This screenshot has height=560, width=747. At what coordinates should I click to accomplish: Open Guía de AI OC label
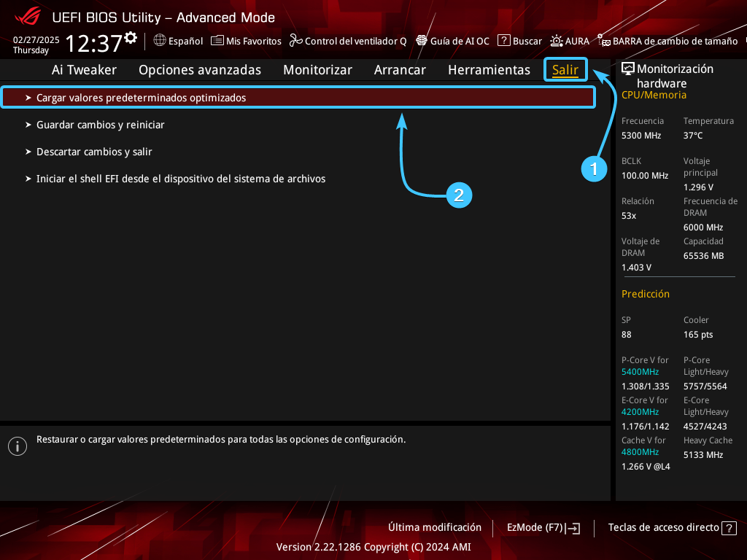[460, 41]
